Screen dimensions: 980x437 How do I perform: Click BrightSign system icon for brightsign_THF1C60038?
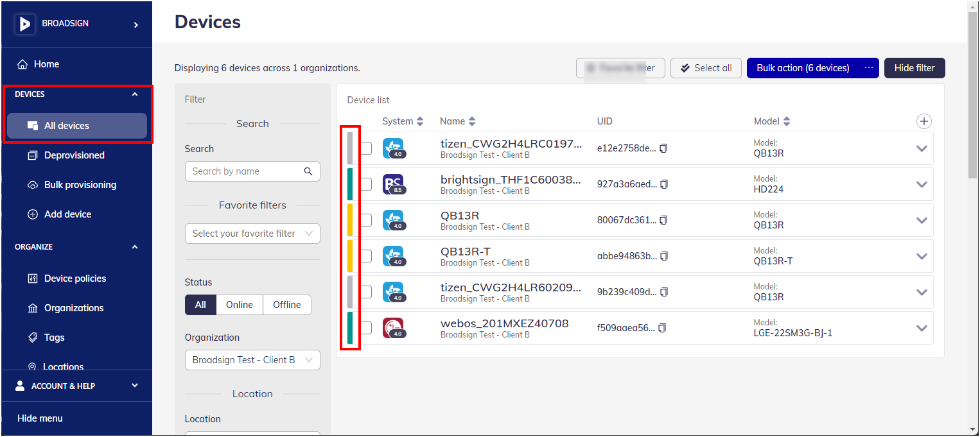[394, 184]
